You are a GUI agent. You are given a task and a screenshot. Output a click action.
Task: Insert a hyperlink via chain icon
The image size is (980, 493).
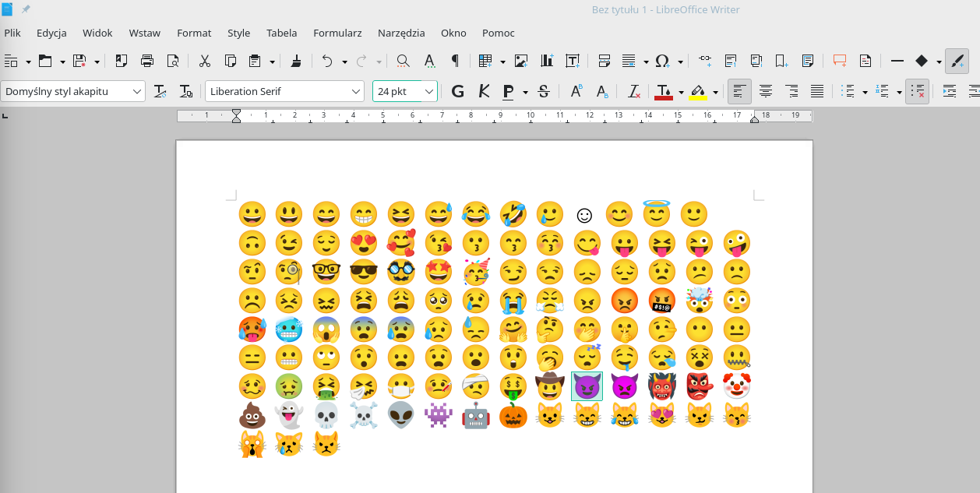(705, 61)
